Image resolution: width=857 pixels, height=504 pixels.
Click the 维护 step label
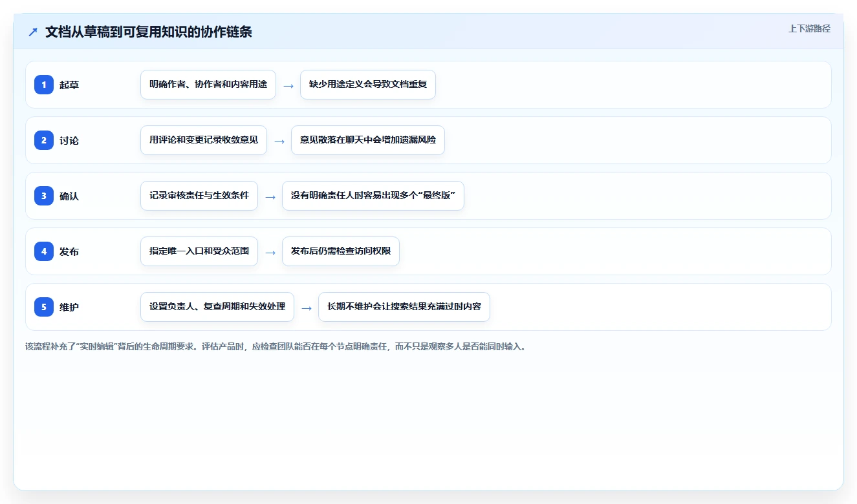pyautogui.click(x=69, y=307)
